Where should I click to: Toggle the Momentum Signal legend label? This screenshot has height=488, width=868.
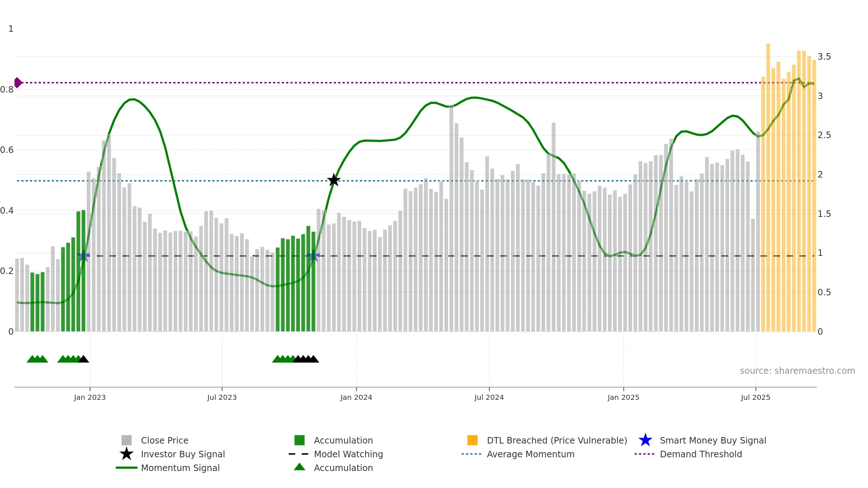pos(180,468)
